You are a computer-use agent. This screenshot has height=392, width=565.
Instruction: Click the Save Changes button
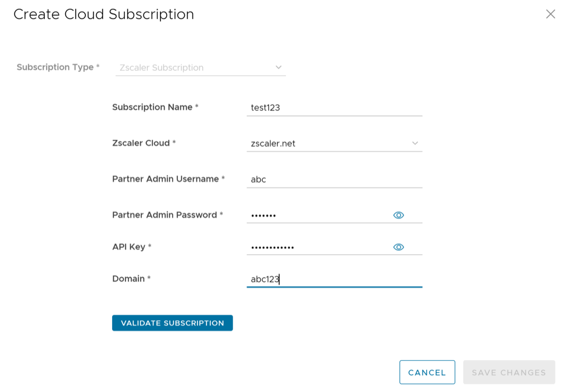(x=509, y=372)
